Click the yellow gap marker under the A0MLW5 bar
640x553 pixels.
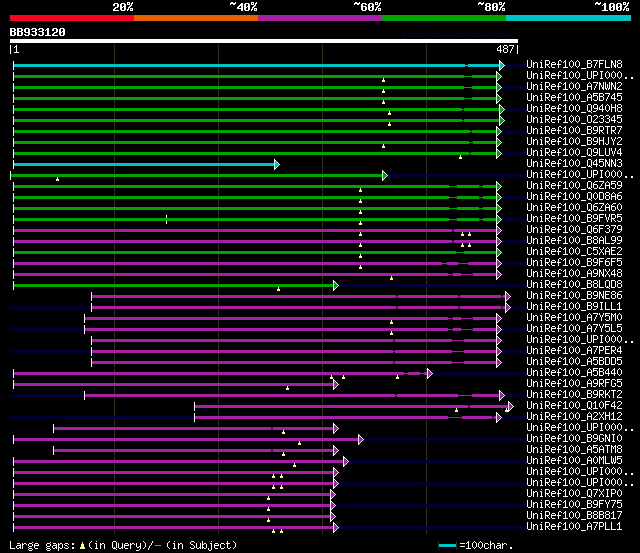(x=294, y=465)
